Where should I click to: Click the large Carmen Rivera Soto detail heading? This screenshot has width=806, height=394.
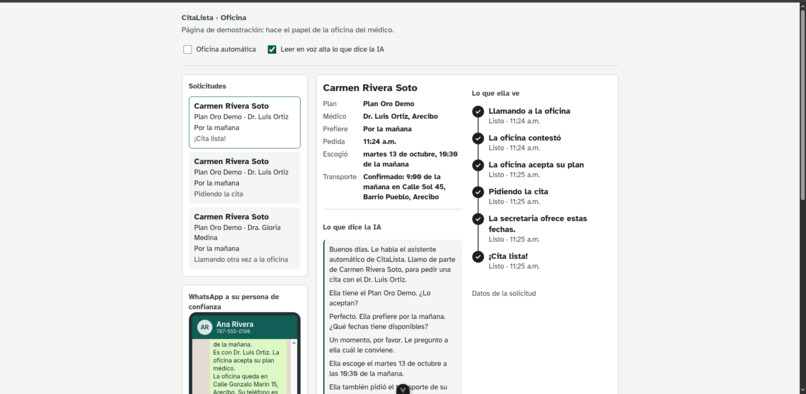[x=370, y=87]
